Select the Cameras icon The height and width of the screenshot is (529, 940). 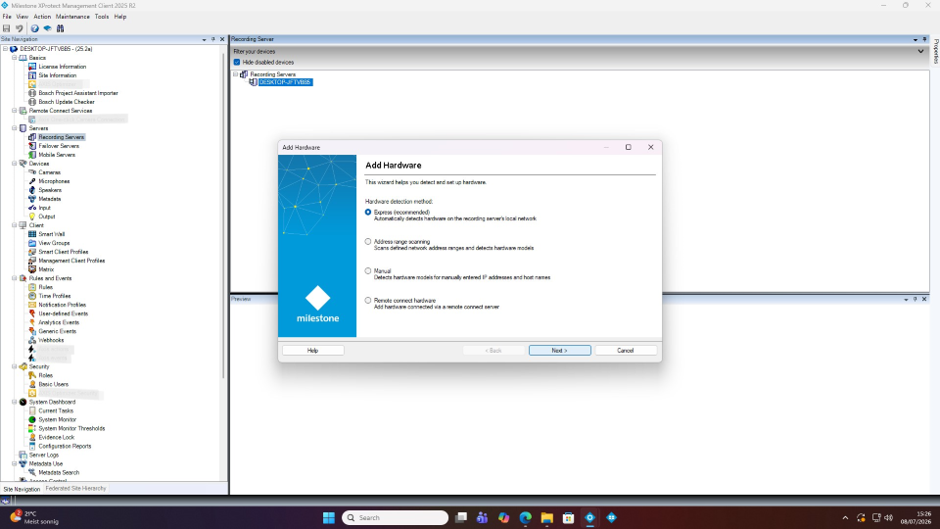[x=32, y=172]
